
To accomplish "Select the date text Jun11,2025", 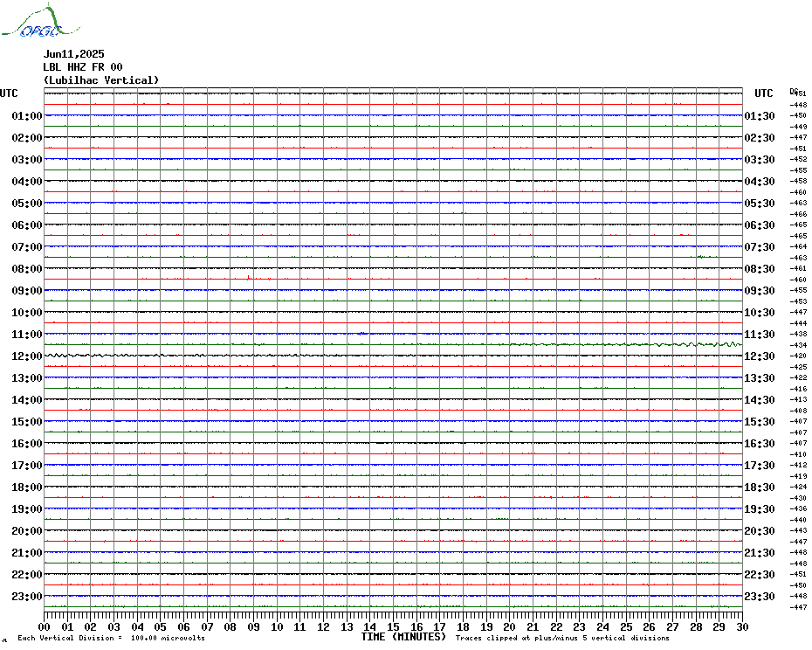I will coord(73,54).
